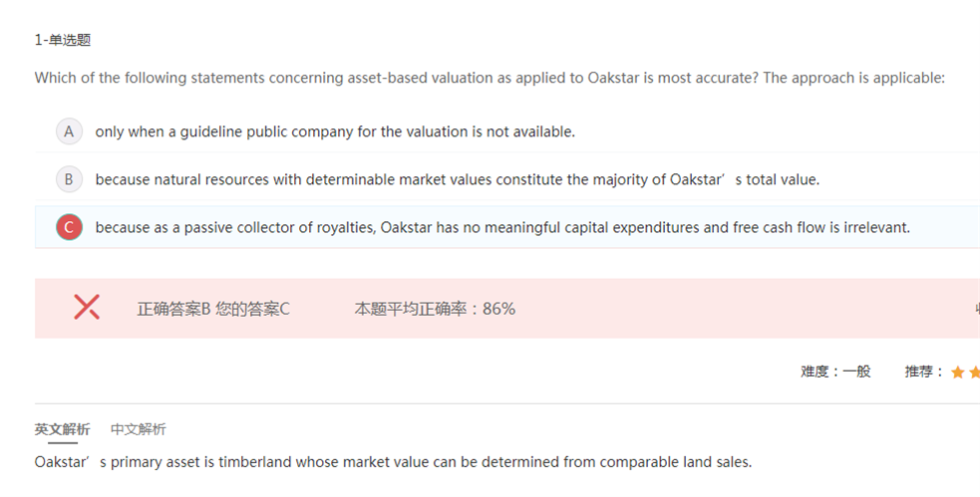
Task: Click the red X incorrect-answer icon
Action: (87, 308)
